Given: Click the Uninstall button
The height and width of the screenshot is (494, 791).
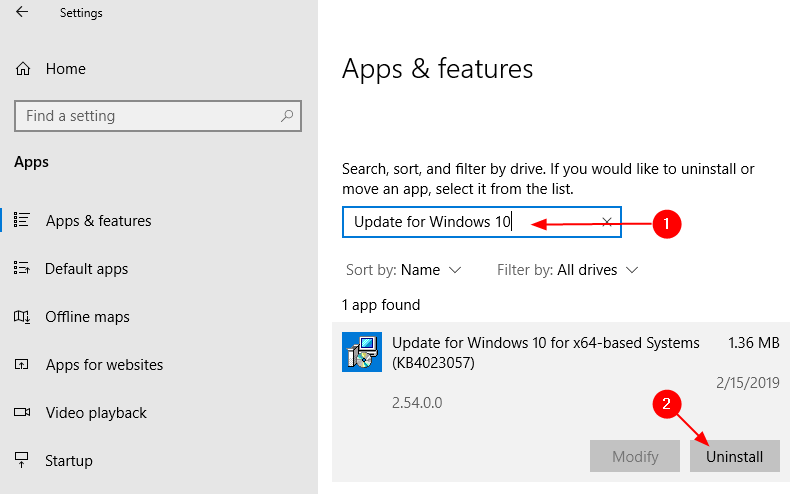Looking at the screenshot, I should [734, 456].
